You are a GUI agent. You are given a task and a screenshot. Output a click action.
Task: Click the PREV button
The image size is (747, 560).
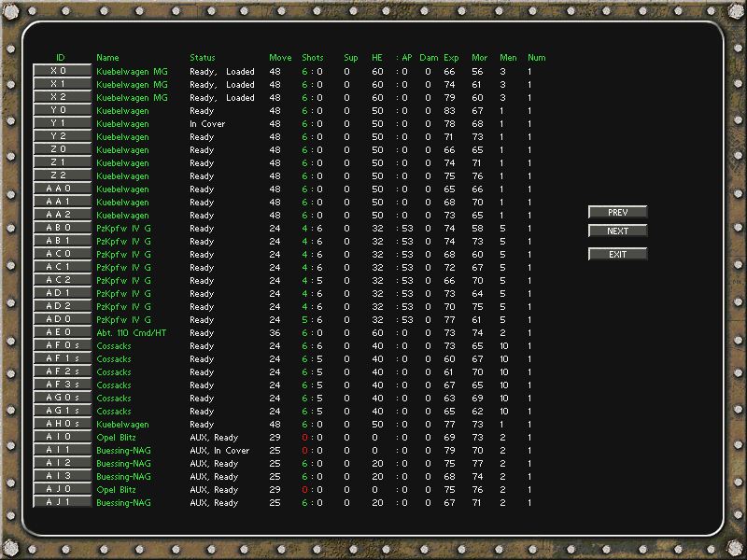617,213
